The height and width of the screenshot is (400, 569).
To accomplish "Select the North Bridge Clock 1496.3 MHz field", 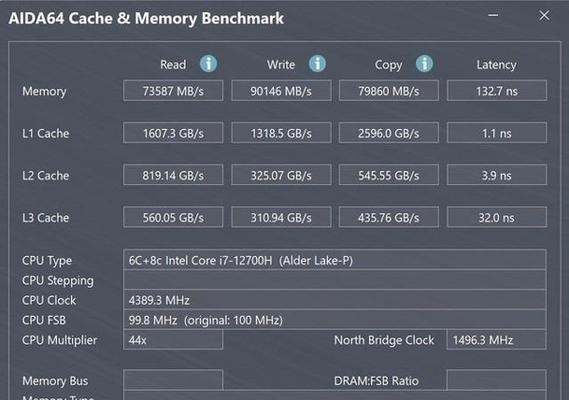I will point(496,340).
